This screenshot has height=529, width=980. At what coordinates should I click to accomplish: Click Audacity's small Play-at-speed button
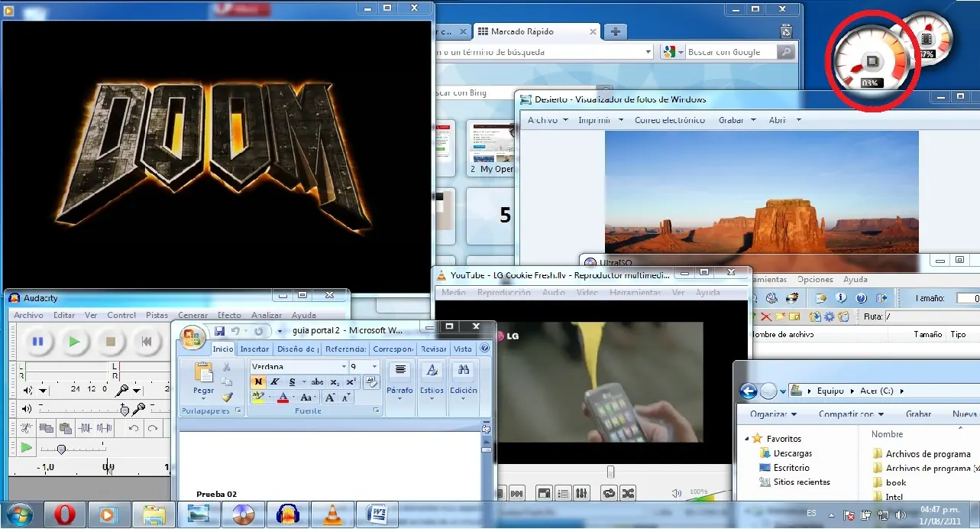[27, 447]
